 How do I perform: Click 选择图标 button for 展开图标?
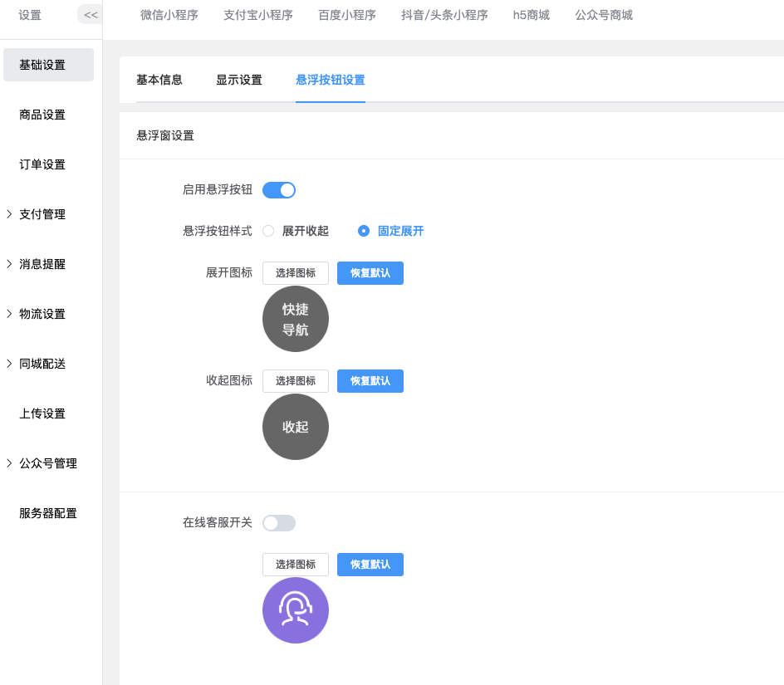click(296, 273)
